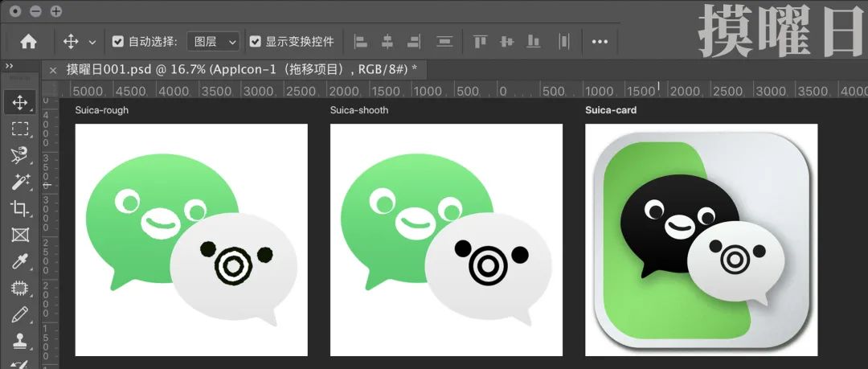Viewport: 868px width, 369px height.
Task: Click the Suica-rough artboard image
Action: click(x=191, y=240)
